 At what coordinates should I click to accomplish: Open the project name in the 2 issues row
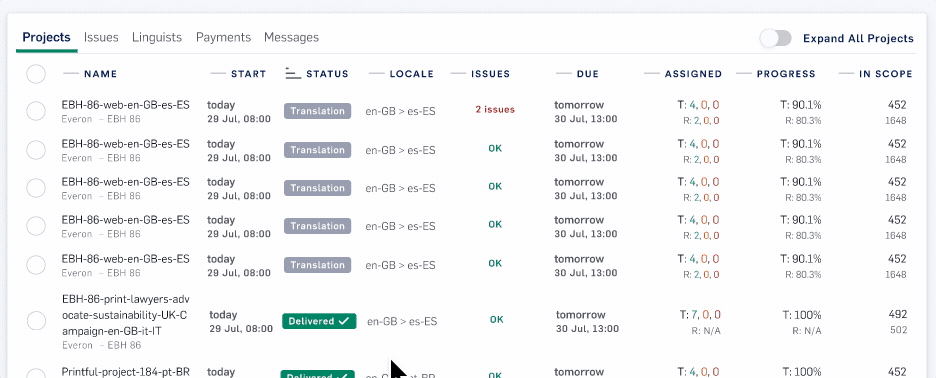pyautogui.click(x=125, y=105)
